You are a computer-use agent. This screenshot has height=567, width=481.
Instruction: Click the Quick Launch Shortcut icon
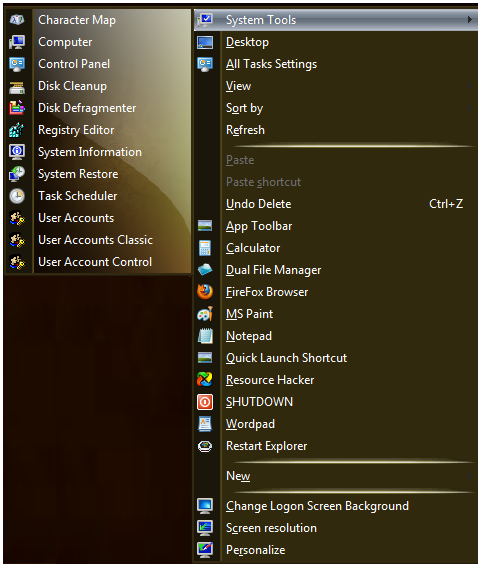click(x=205, y=358)
